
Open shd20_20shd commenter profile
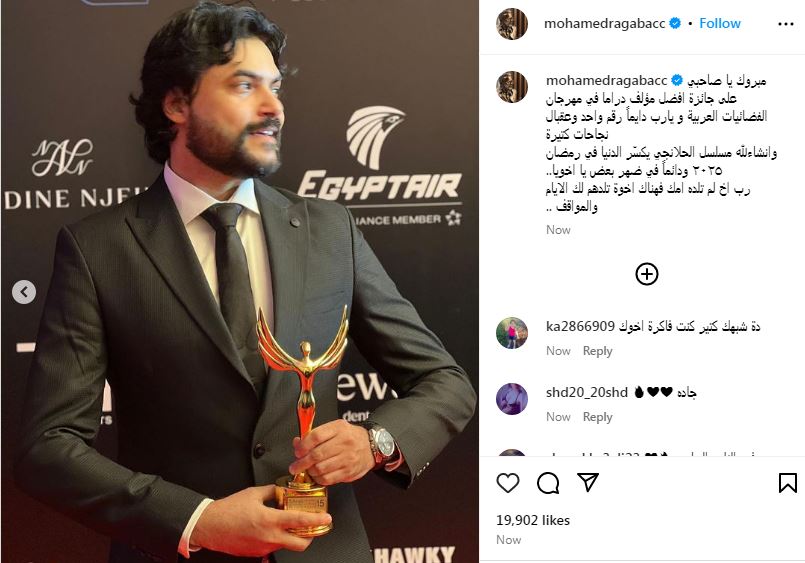[587, 393]
